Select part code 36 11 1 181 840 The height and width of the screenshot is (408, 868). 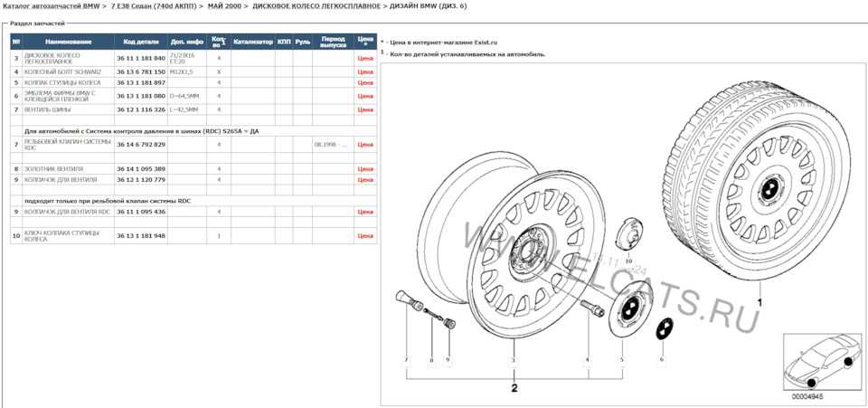coord(141,58)
